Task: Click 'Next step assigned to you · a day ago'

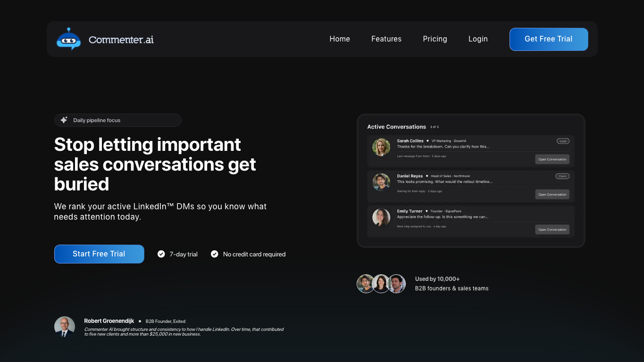Action: 421,226
